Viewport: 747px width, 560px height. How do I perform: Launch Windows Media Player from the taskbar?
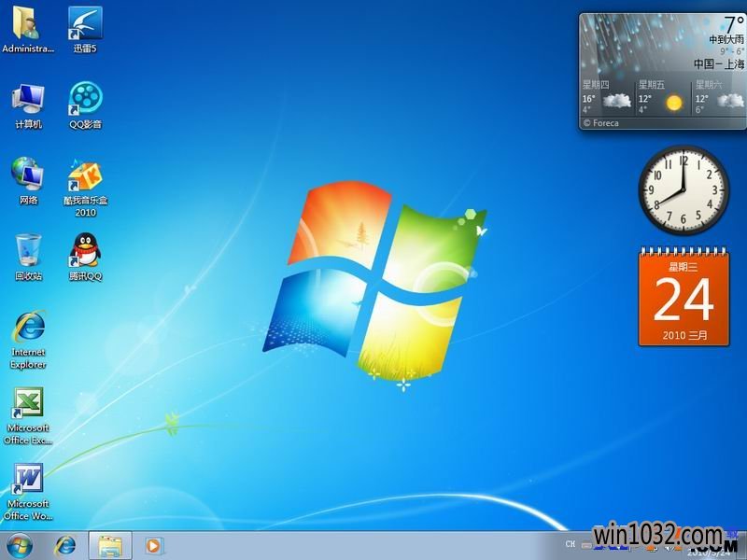153,544
